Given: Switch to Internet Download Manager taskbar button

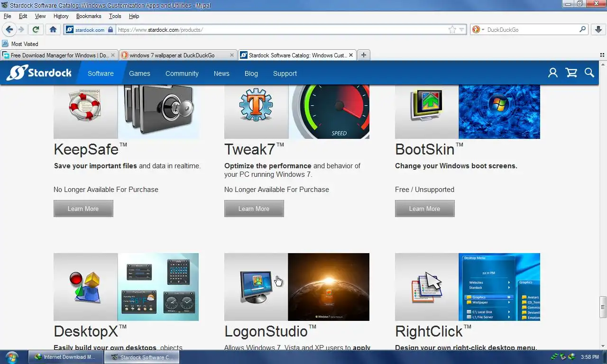Looking at the screenshot, I should pos(66,357).
